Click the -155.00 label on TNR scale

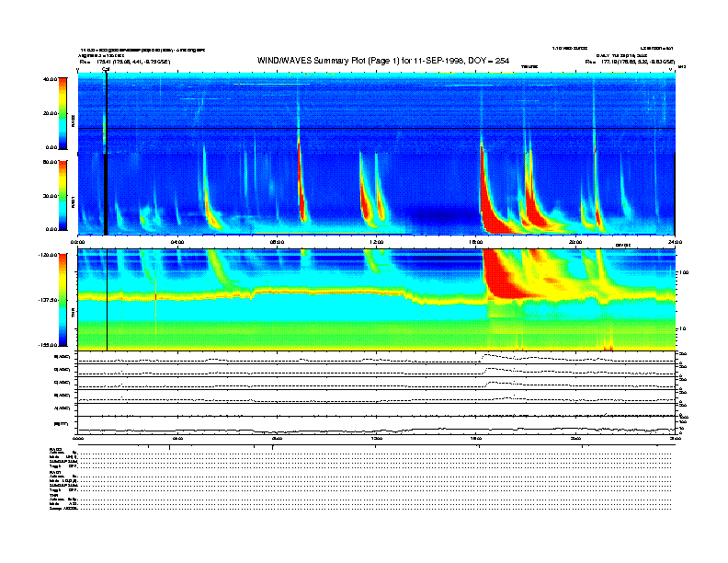point(48,345)
